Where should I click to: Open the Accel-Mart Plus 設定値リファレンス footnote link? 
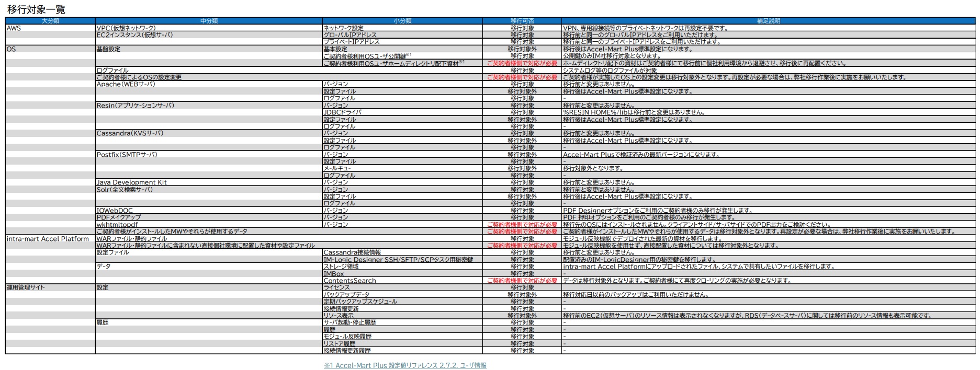[x=405, y=365]
